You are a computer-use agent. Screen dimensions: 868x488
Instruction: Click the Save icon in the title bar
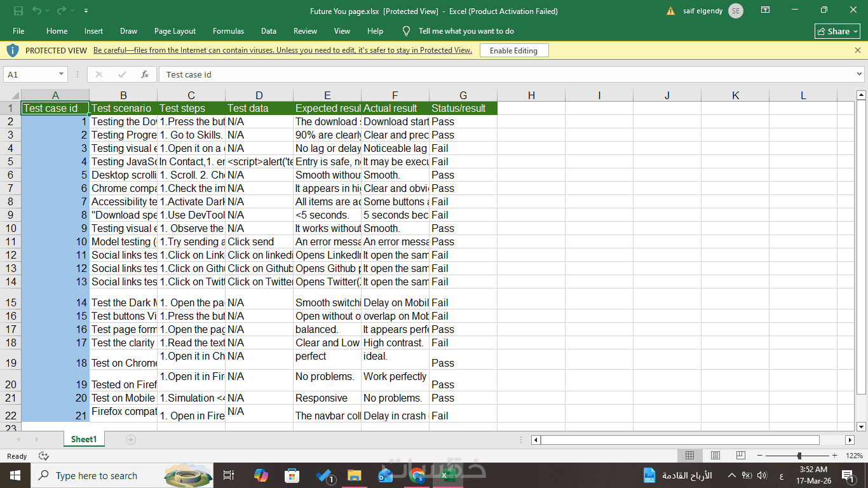[18, 11]
